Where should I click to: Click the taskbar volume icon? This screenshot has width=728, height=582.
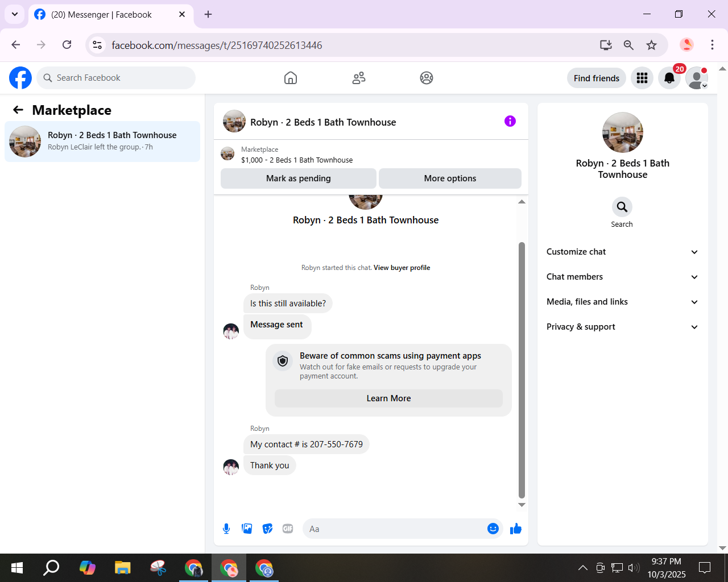[x=634, y=568]
